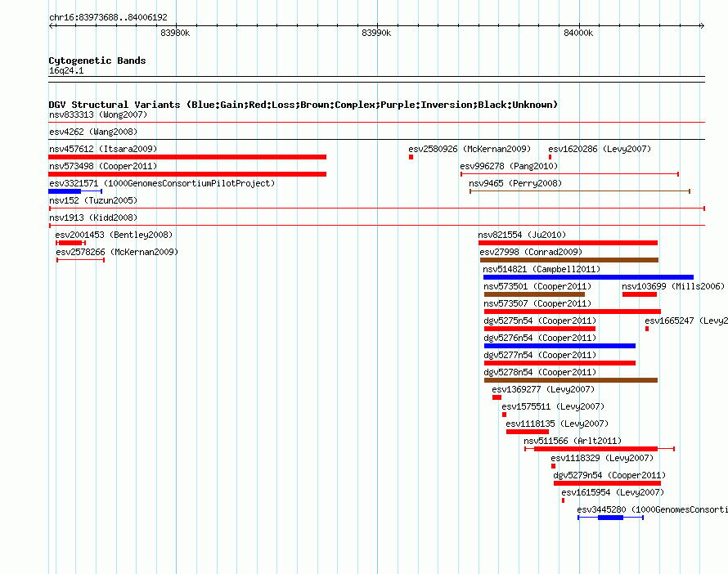Click the left arrow of the ruler
Viewport: 728px width, 574px height.
(51, 25)
